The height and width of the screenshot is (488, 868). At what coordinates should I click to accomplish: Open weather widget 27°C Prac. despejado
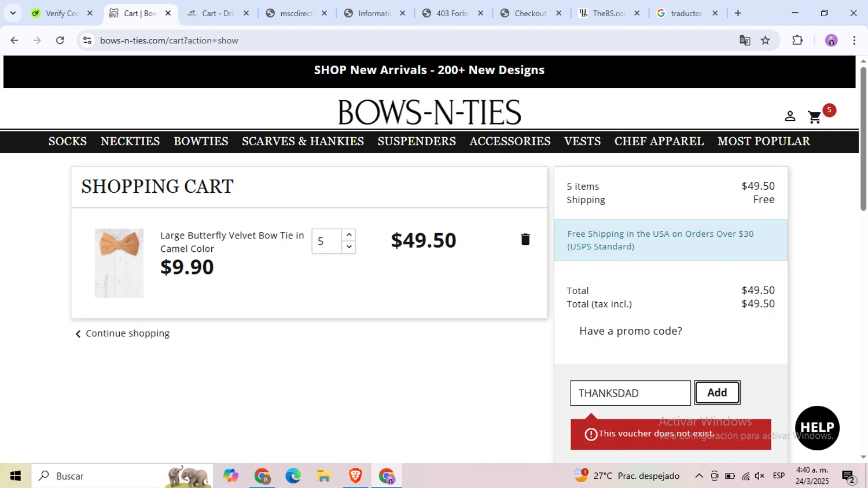coord(627,476)
